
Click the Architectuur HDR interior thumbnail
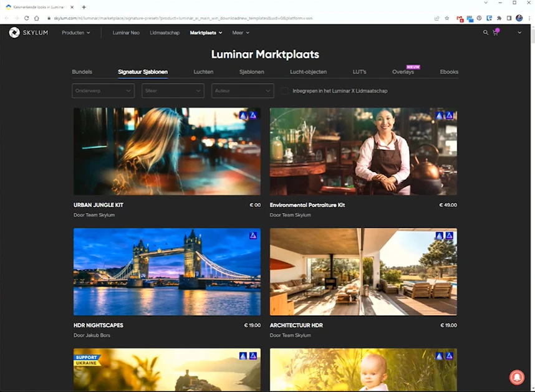(x=364, y=272)
